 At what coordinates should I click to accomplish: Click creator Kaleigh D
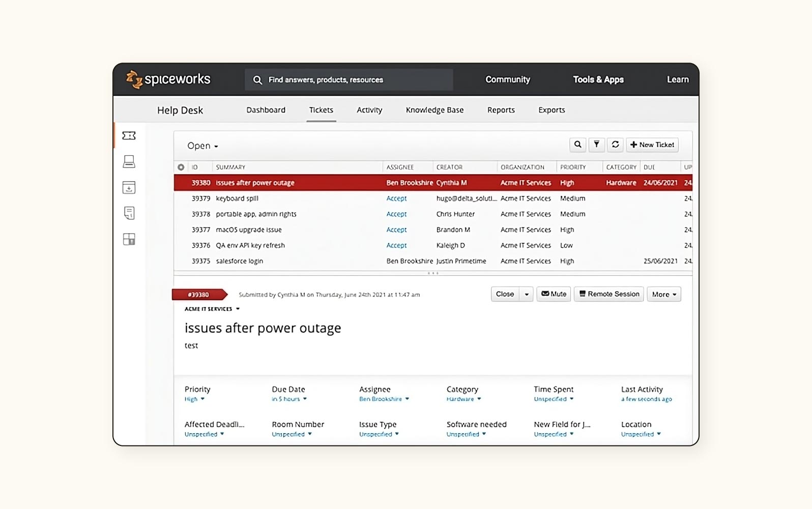coord(451,245)
